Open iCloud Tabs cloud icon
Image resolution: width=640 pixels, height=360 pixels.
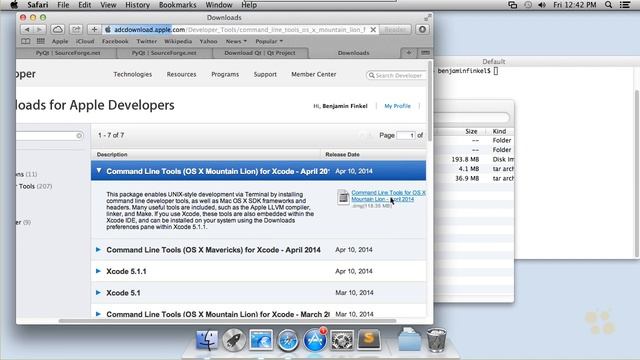(58, 30)
